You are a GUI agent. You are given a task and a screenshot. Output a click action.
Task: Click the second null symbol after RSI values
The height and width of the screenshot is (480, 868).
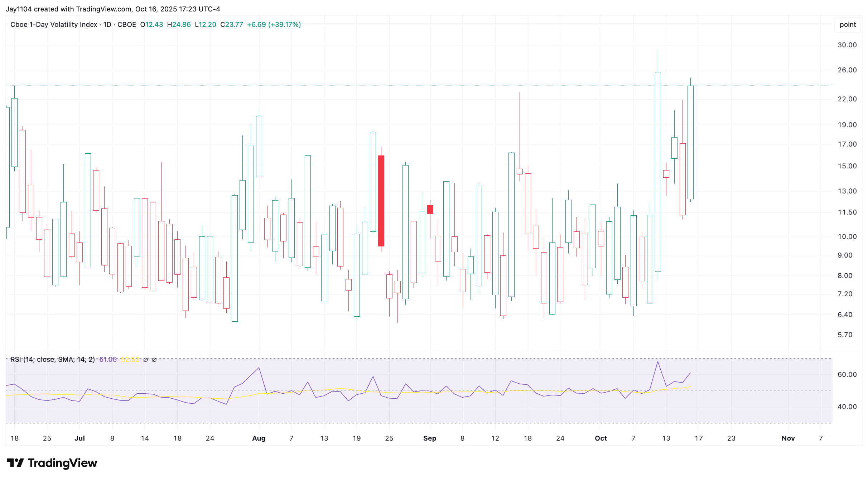[154, 360]
